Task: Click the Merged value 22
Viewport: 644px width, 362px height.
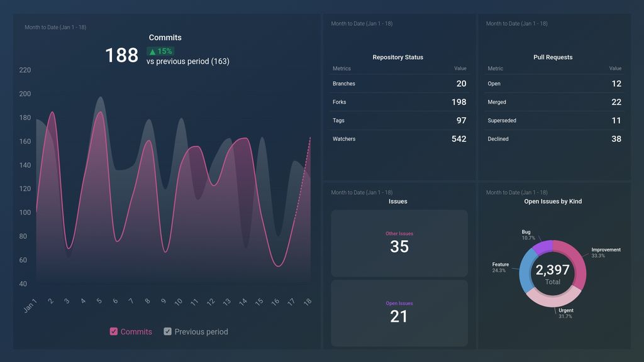Action: 616,102
